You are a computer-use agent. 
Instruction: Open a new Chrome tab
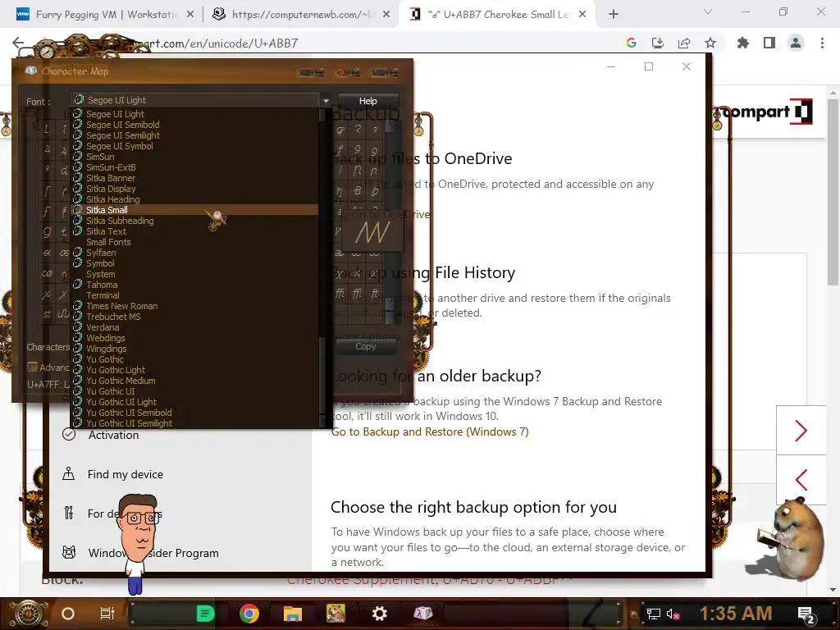coord(614,15)
